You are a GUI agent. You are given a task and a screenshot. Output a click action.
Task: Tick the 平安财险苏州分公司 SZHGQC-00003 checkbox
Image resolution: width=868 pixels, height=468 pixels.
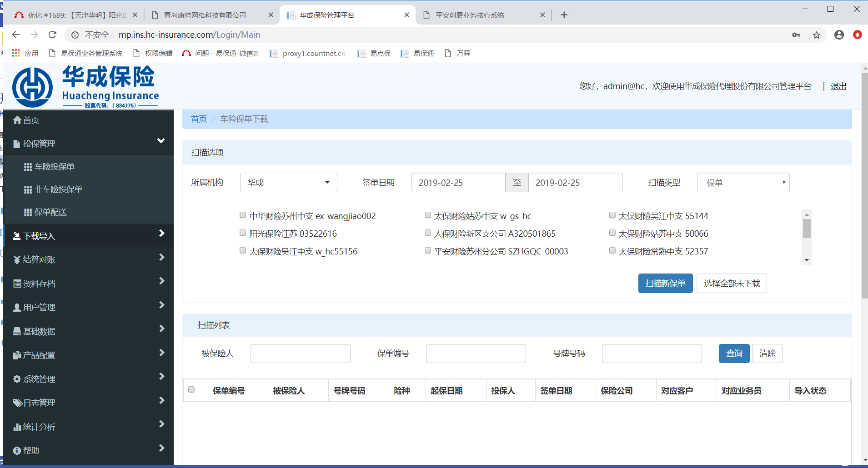428,251
